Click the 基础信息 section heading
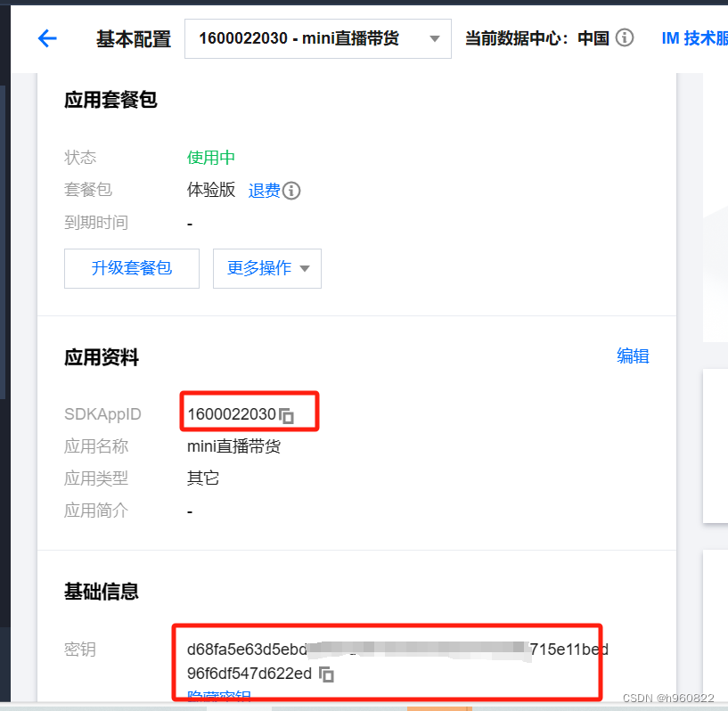 [102, 592]
